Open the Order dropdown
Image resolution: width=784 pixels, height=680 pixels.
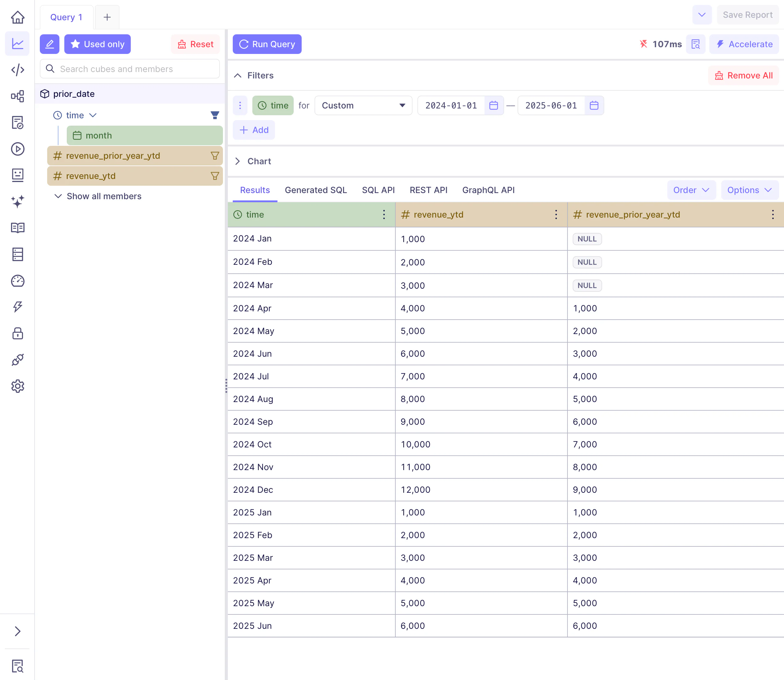tap(691, 190)
